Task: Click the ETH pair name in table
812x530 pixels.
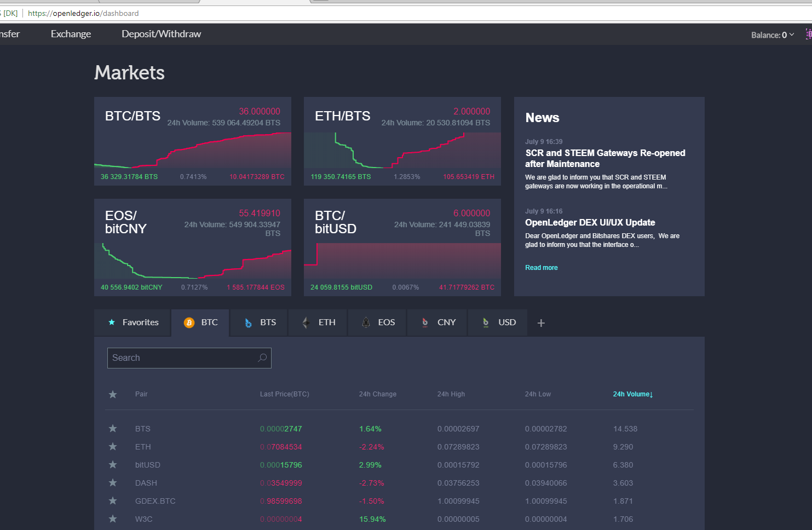Action: coord(143,447)
